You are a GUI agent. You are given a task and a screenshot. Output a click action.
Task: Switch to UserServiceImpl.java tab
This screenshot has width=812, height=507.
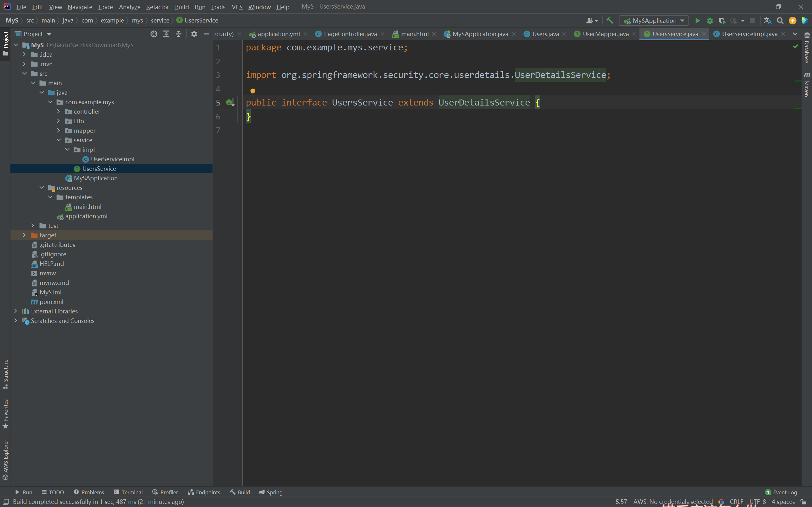(749, 34)
